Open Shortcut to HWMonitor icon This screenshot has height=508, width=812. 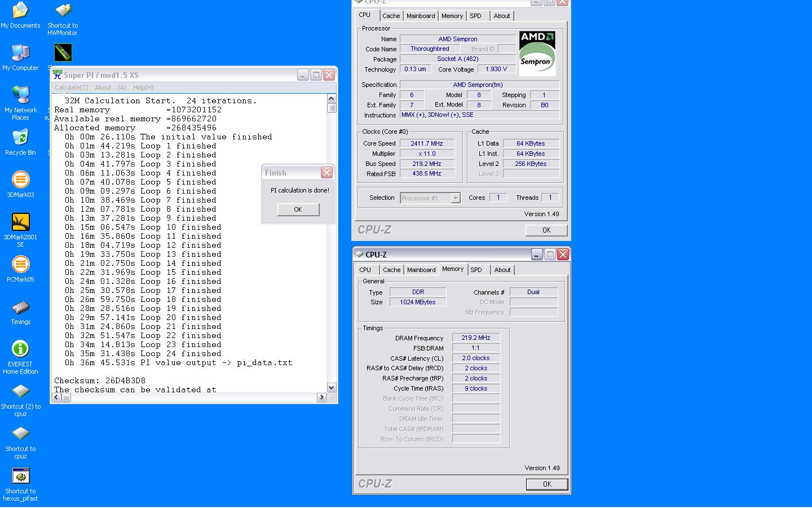(63, 19)
